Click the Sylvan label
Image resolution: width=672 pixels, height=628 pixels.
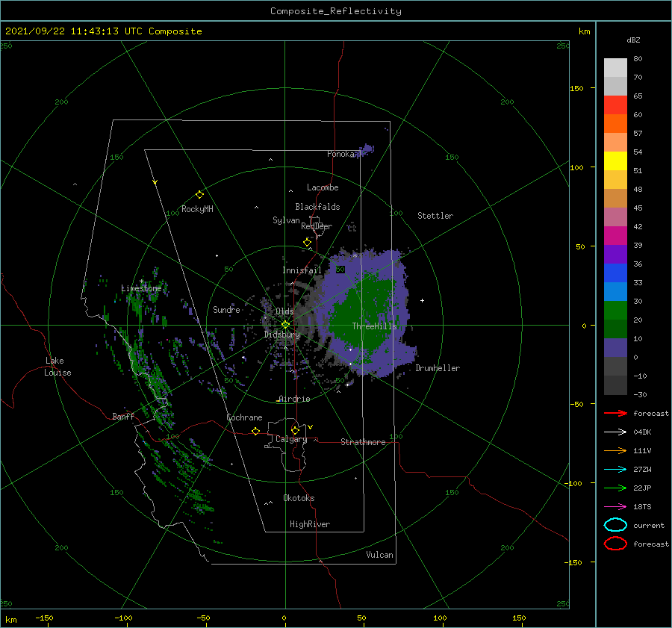286,220
